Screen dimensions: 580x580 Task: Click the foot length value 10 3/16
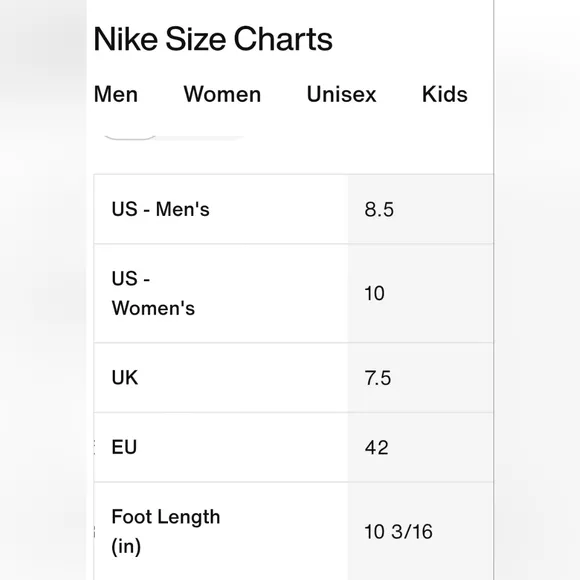click(x=398, y=532)
